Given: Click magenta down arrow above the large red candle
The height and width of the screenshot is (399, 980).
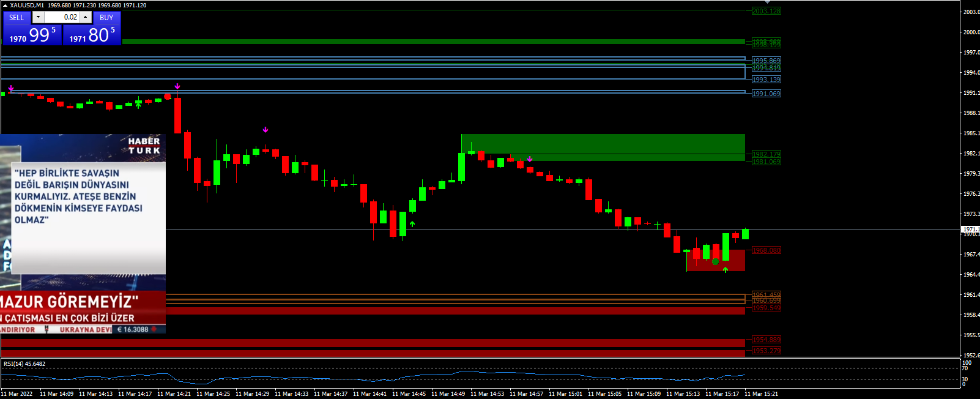Looking at the screenshot, I should click(x=177, y=86).
